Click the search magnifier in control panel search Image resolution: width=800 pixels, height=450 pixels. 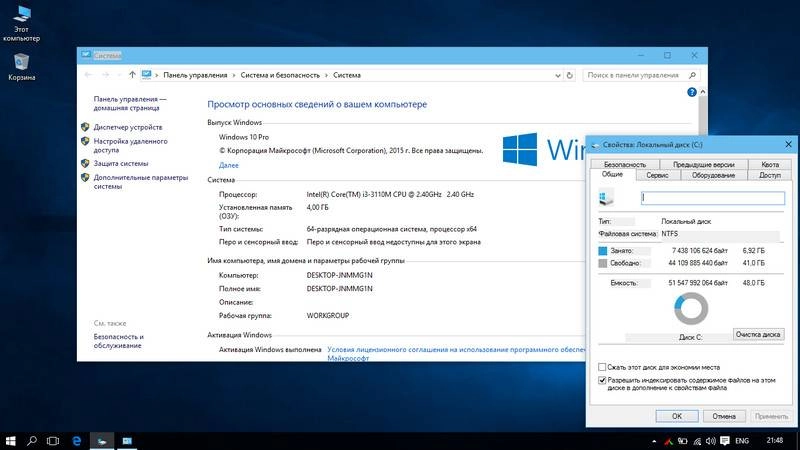coord(692,76)
